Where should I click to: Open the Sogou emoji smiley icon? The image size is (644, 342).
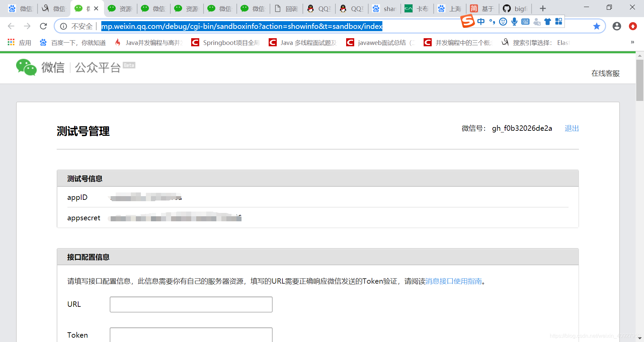(x=503, y=22)
